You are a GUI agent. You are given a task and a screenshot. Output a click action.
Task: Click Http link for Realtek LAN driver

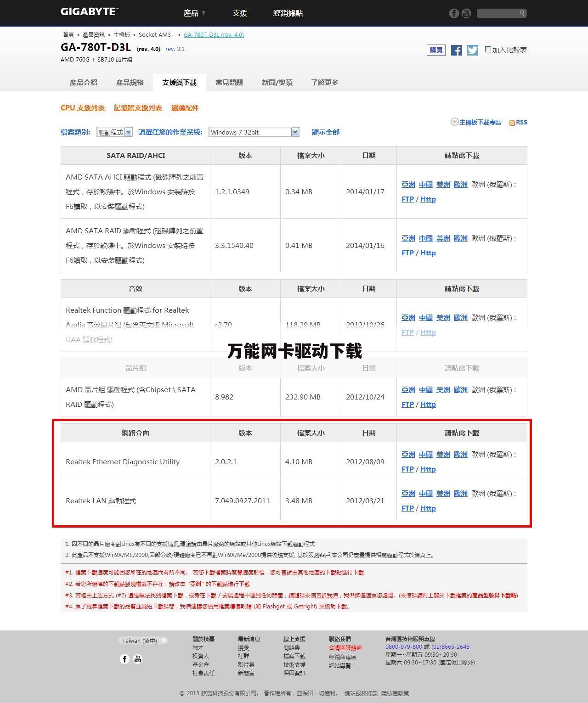(428, 508)
